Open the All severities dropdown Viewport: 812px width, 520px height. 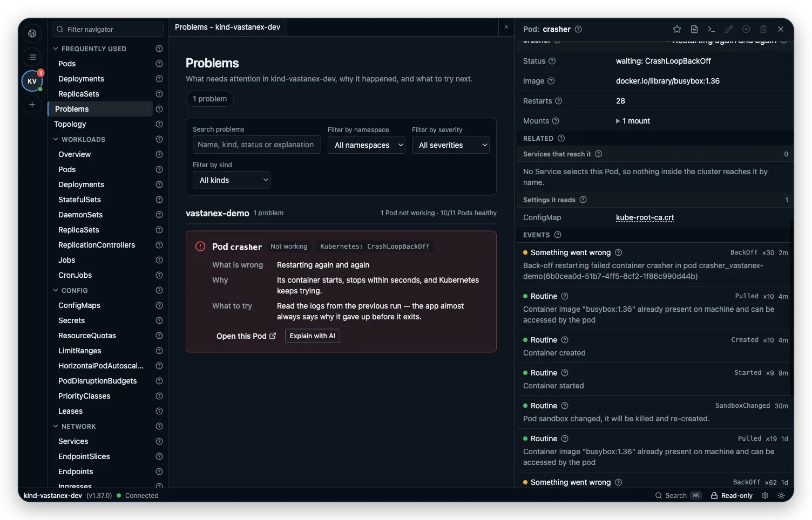[x=451, y=145]
